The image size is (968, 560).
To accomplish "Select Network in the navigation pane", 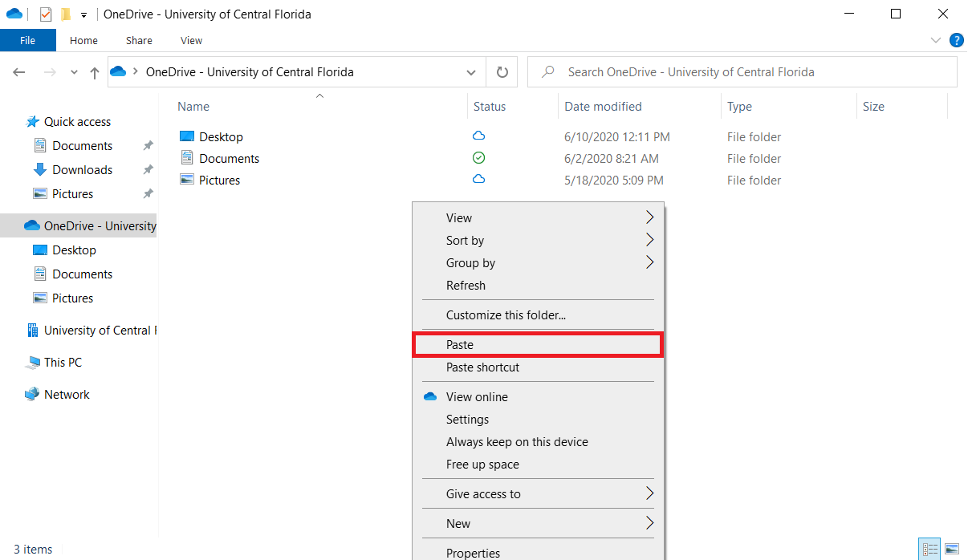I will pos(67,395).
